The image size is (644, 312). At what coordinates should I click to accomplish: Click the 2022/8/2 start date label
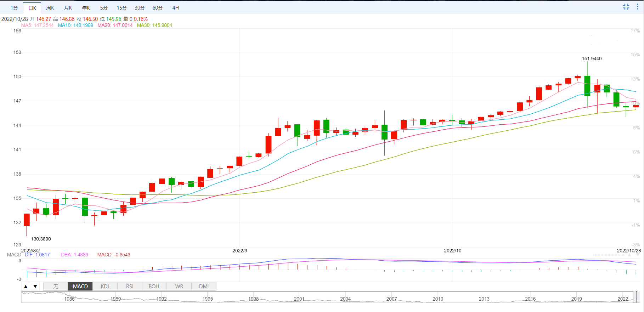[x=30, y=251]
